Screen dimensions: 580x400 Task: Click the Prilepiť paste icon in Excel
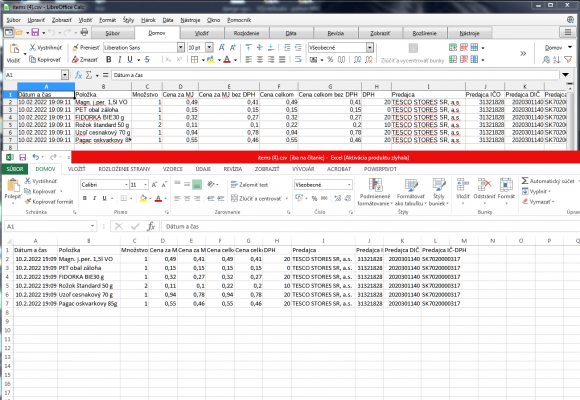[x=13, y=185]
